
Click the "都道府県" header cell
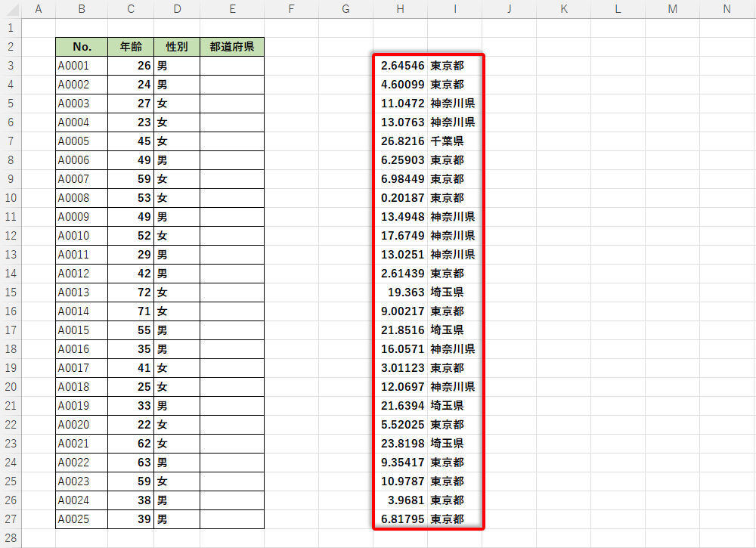pos(232,47)
